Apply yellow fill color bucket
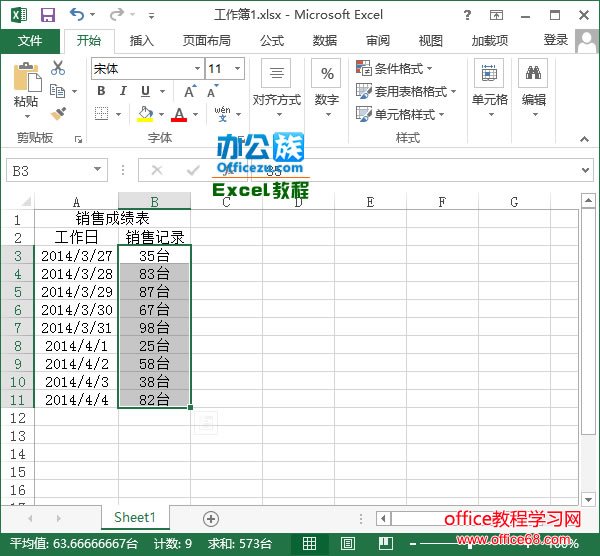The width and height of the screenshot is (600, 556). click(145, 114)
